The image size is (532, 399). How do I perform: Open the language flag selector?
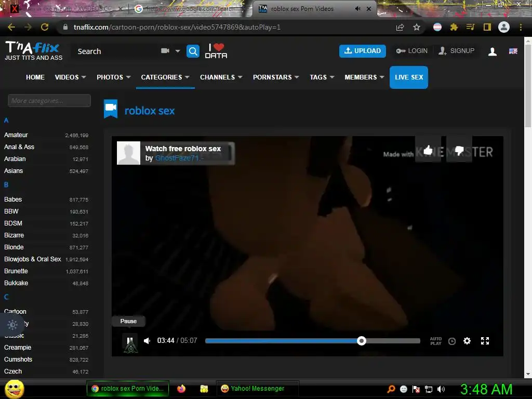tap(513, 51)
